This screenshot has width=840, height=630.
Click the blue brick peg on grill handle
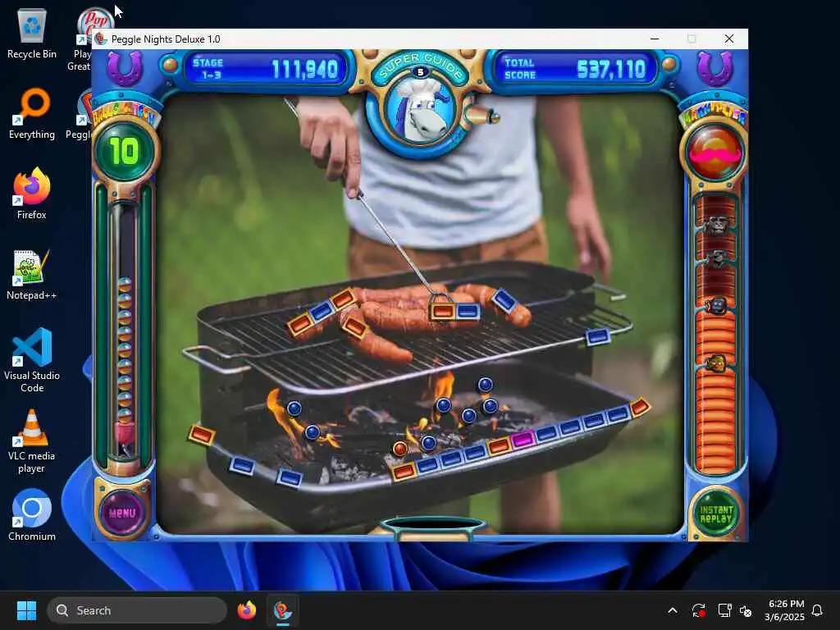click(x=597, y=336)
